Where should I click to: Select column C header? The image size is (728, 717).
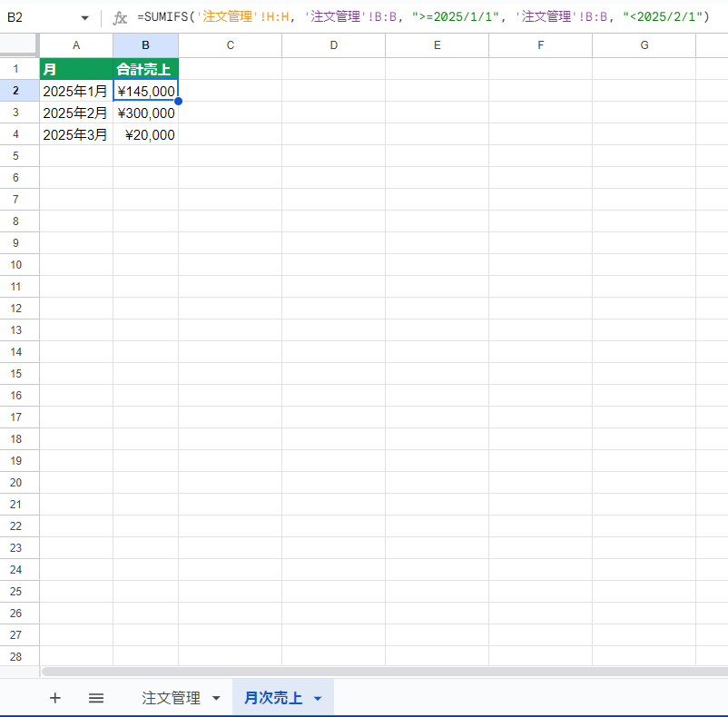coord(230,45)
